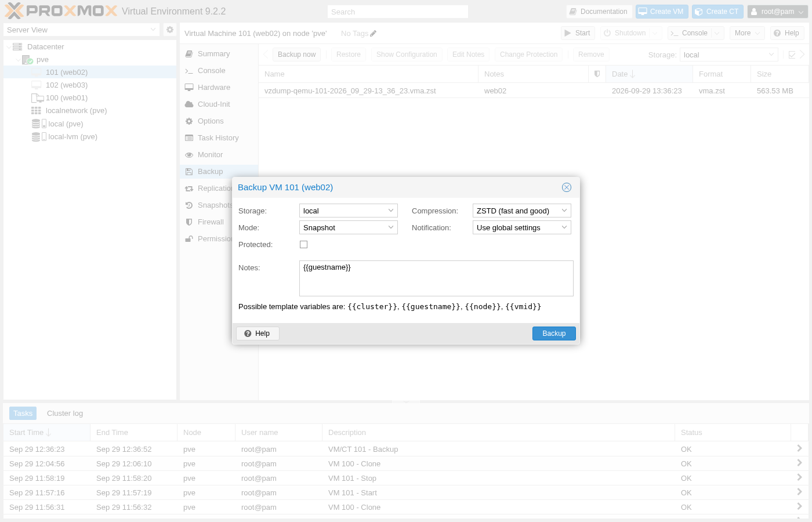The width and height of the screenshot is (812, 522).
Task: Sort backups by the Date column header
Action: 649,74
